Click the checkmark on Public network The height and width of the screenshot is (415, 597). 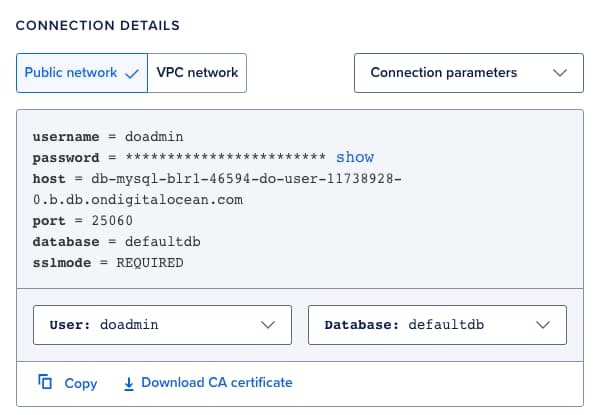(x=132, y=73)
